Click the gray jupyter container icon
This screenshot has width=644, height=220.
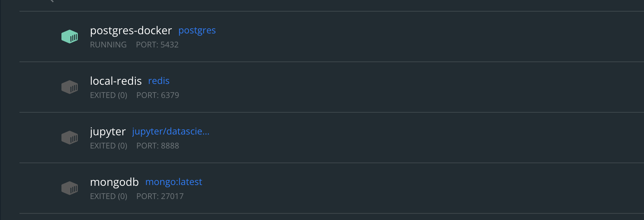[x=70, y=138]
